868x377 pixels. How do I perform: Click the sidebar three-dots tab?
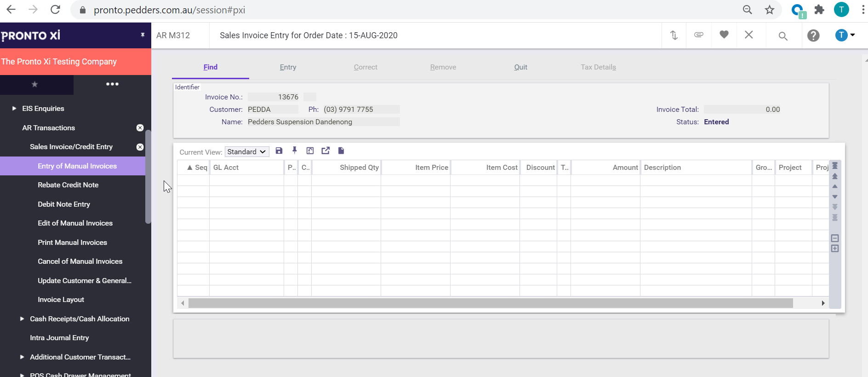pos(112,84)
